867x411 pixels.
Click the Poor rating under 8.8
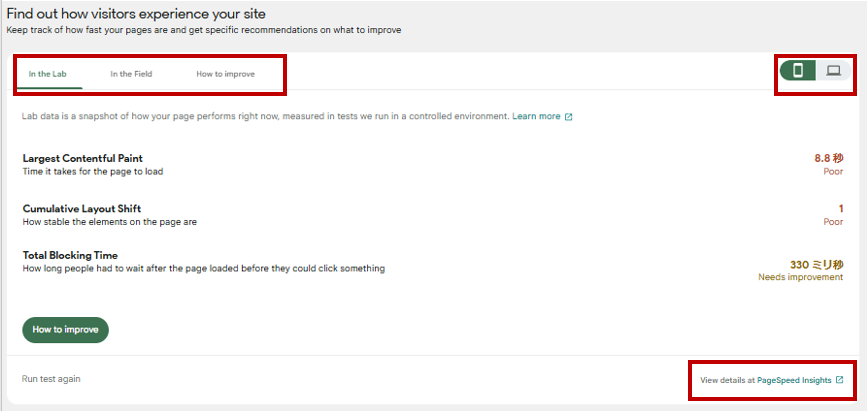point(832,171)
